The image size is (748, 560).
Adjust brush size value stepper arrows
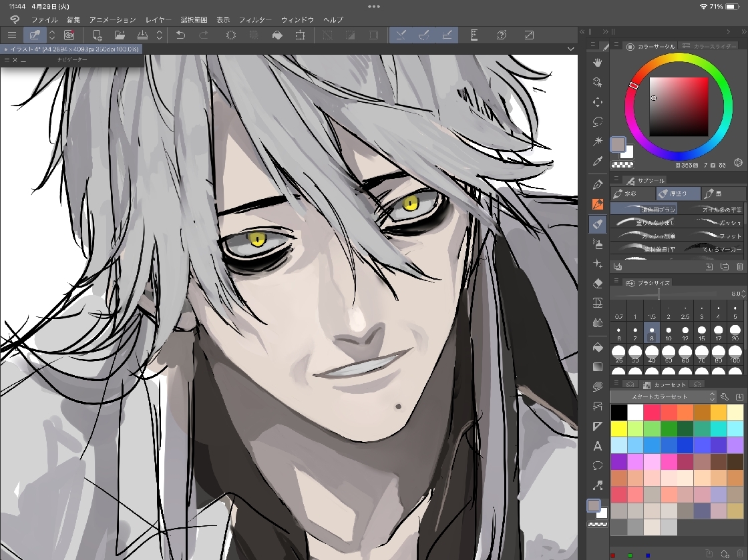click(x=744, y=294)
